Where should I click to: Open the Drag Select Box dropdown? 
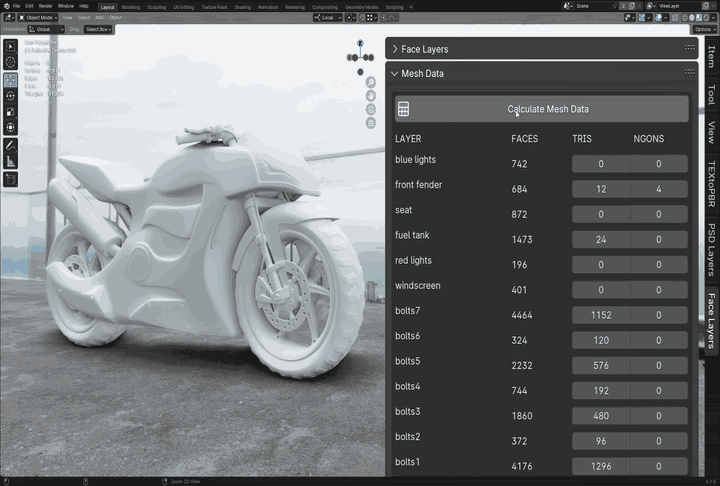click(98, 29)
